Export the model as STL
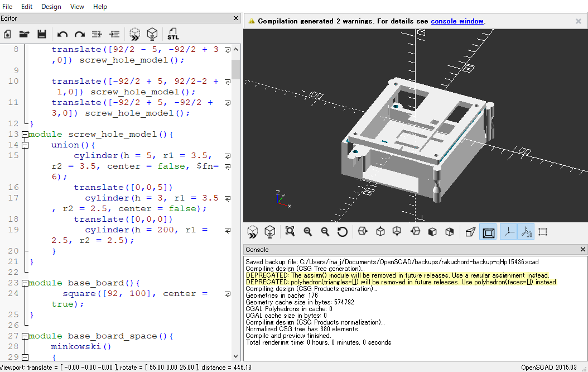The height and width of the screenshot is (372, 588). point(173,34)
